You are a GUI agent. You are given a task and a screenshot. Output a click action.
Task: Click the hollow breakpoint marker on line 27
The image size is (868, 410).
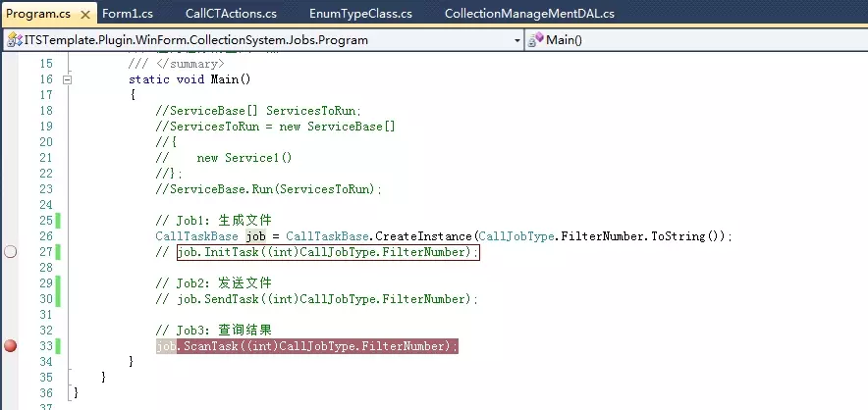pos(11,252)
